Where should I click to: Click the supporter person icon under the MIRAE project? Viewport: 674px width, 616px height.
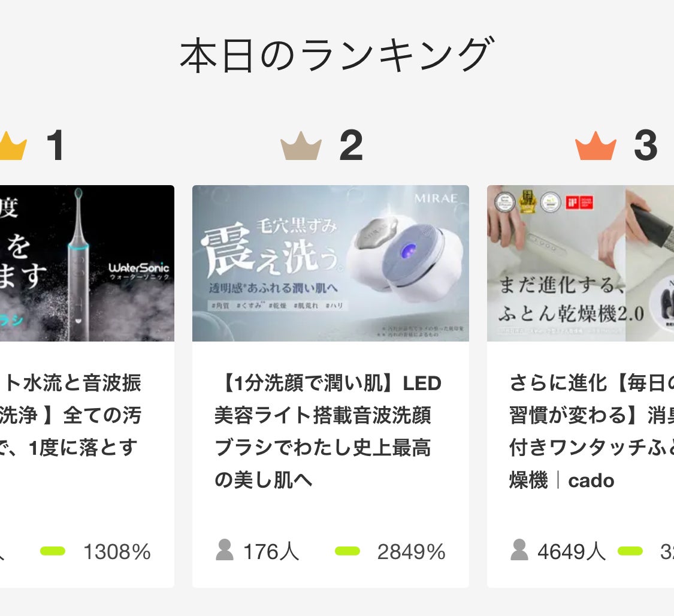(x=225, y=548)
